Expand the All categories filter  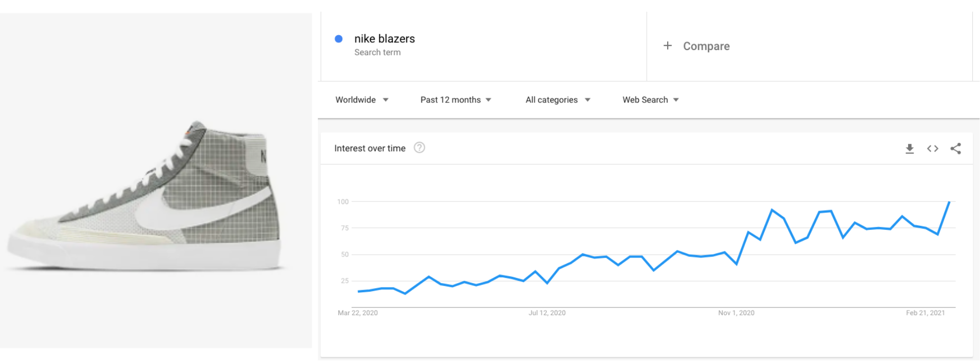click(x=558, y=100)
